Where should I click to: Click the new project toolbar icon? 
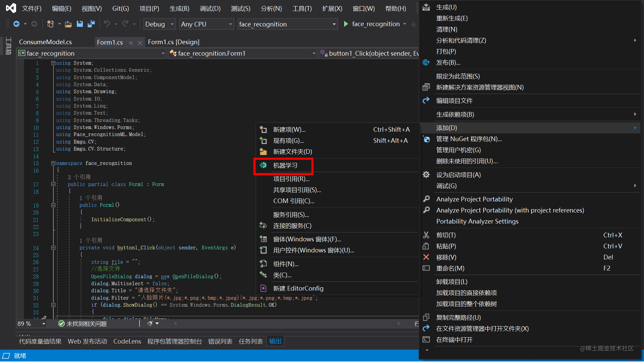point(50,24)
